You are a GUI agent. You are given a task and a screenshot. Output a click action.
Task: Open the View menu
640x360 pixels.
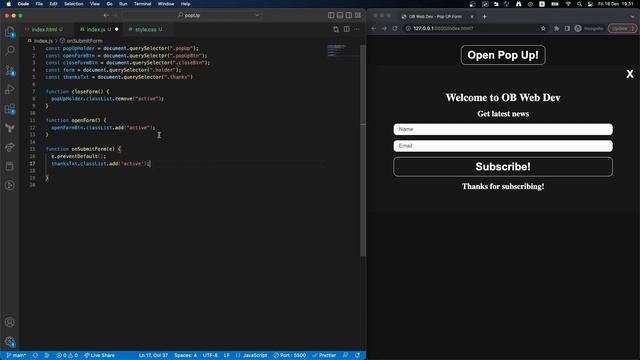[95, 4]
